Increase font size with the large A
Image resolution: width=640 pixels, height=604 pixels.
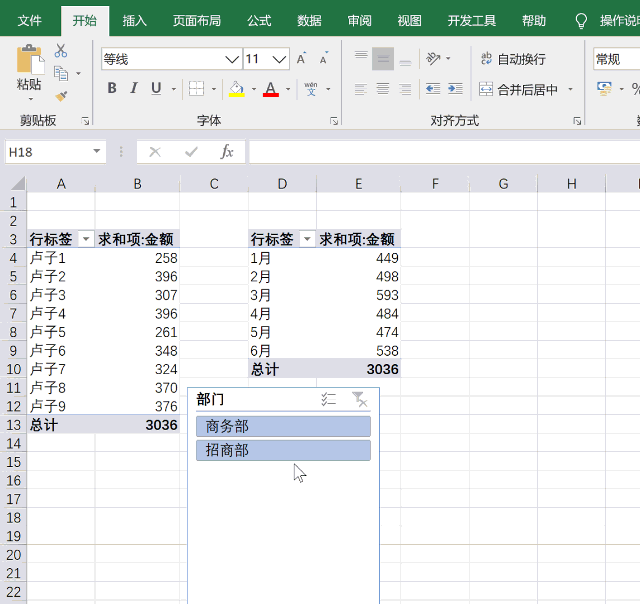[302, 59]
